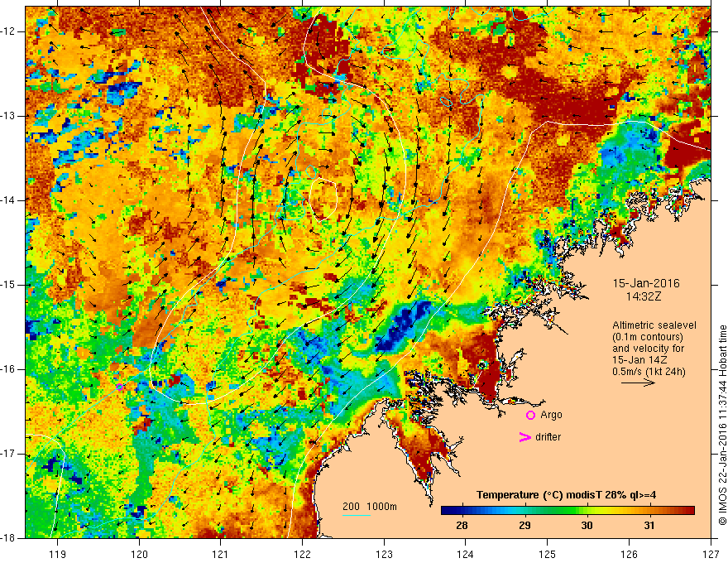Viewport: 728px width, 563px height.
Task: Click the longitude axis label '122'
Action: coord(302,554)
